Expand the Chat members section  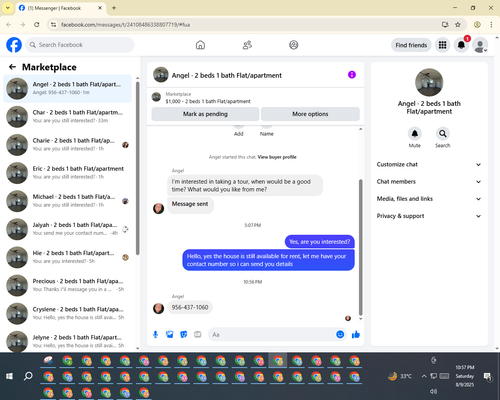pos(429,182)
